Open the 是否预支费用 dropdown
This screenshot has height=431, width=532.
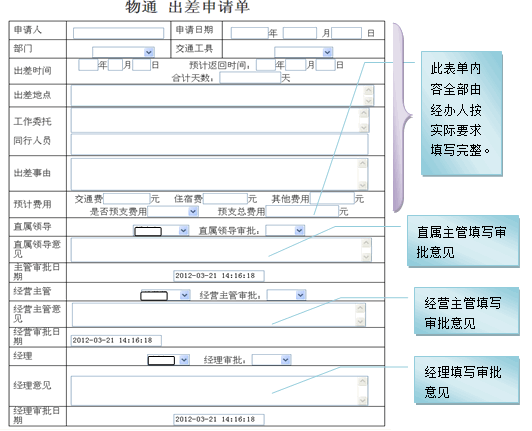pos(173,211)
